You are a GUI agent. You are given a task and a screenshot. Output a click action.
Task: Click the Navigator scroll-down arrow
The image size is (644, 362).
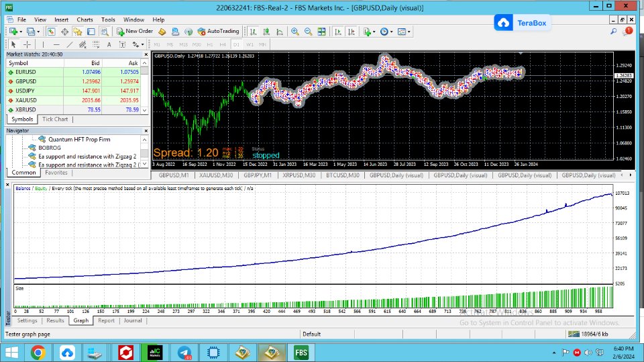(145, 164)
